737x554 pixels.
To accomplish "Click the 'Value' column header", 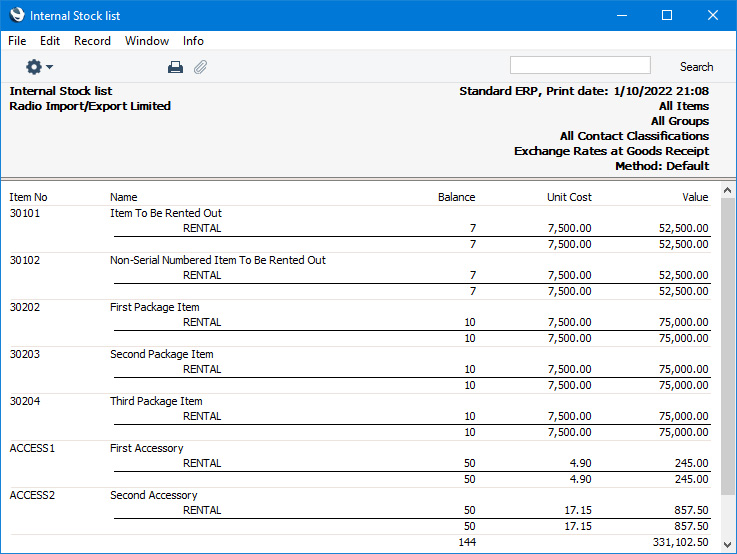I will [x=695, y=197].
